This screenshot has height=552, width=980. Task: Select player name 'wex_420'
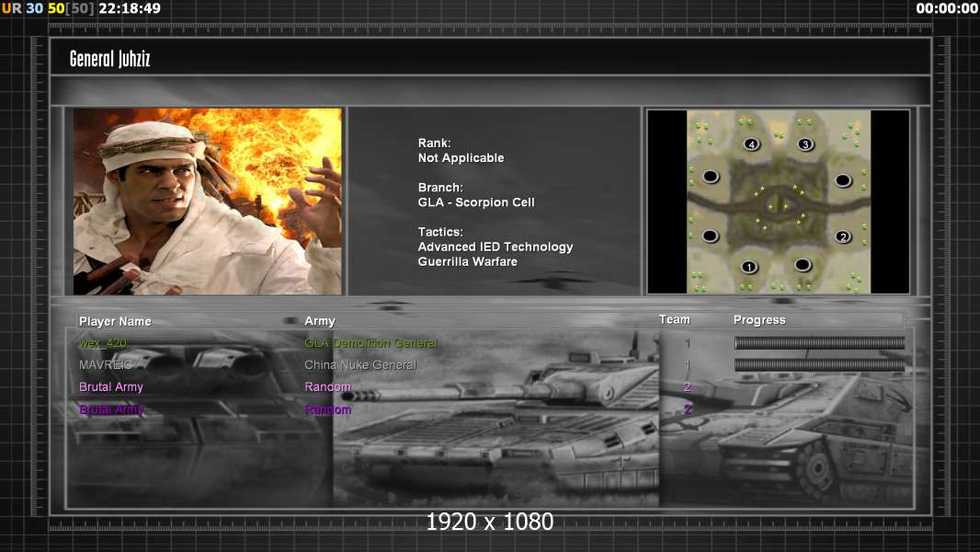click(102, 343)
